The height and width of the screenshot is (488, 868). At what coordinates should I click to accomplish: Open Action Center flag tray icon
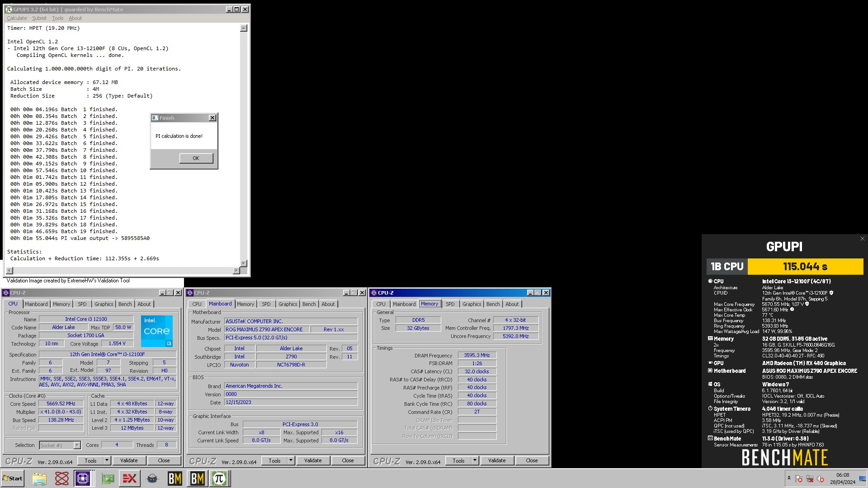(x=799, y=479)
